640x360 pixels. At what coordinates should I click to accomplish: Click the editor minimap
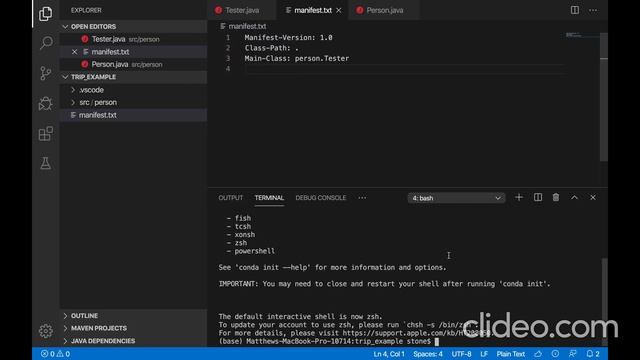click(582, 36)
